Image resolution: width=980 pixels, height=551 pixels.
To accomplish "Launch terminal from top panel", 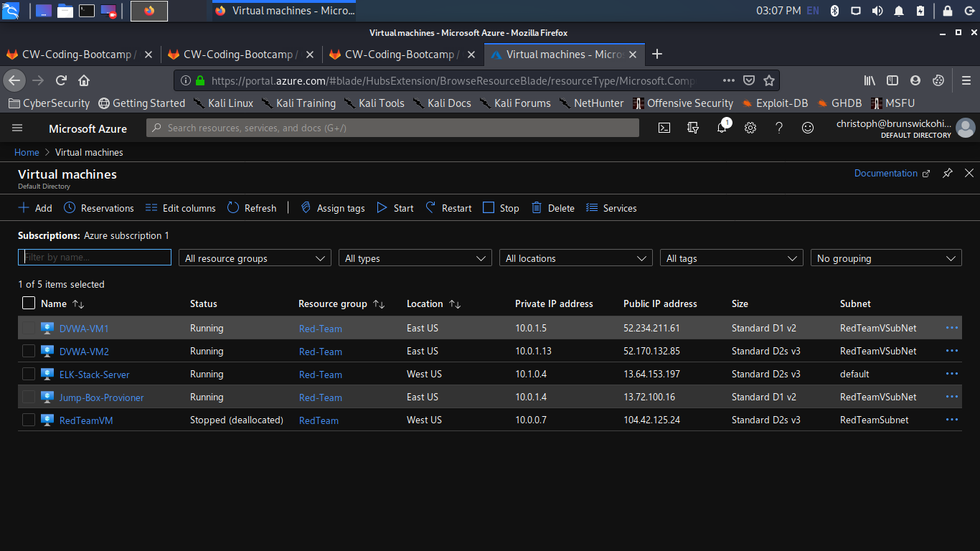I will pos(87,10).
